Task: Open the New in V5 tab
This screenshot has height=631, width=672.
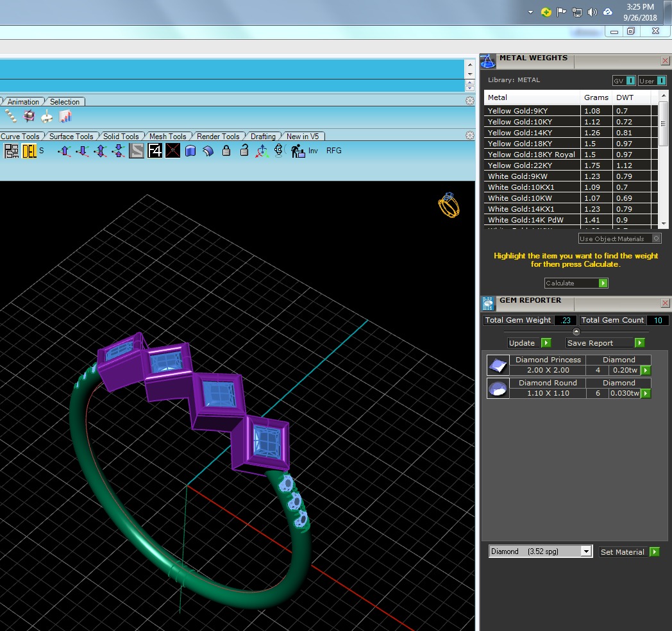Action: click(x=303, y=137)
